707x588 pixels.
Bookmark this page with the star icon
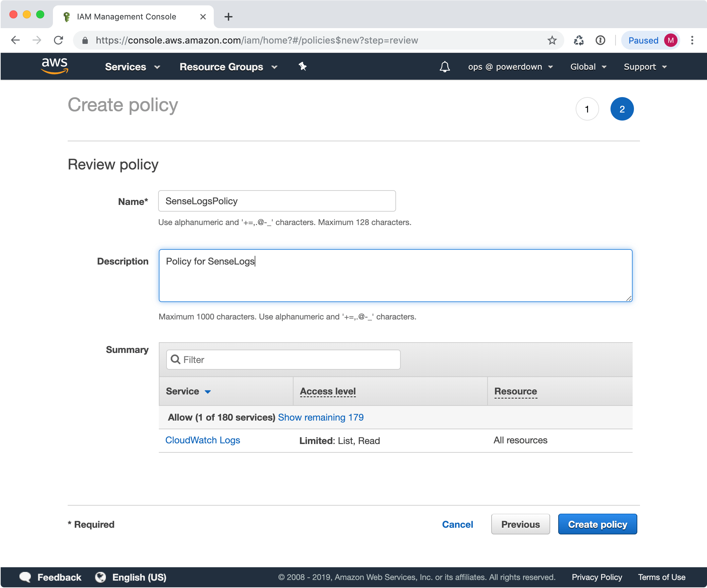click(552, 41)
